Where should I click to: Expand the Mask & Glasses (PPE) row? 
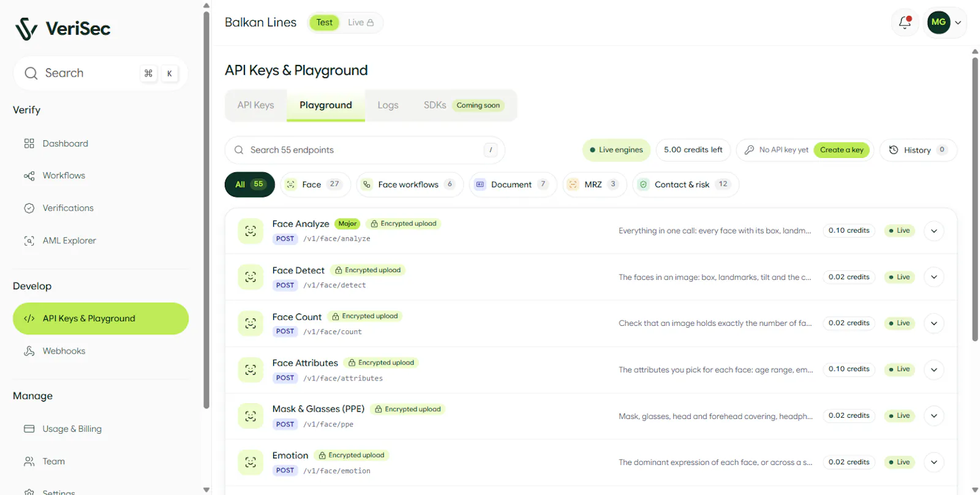pos(934,416)
